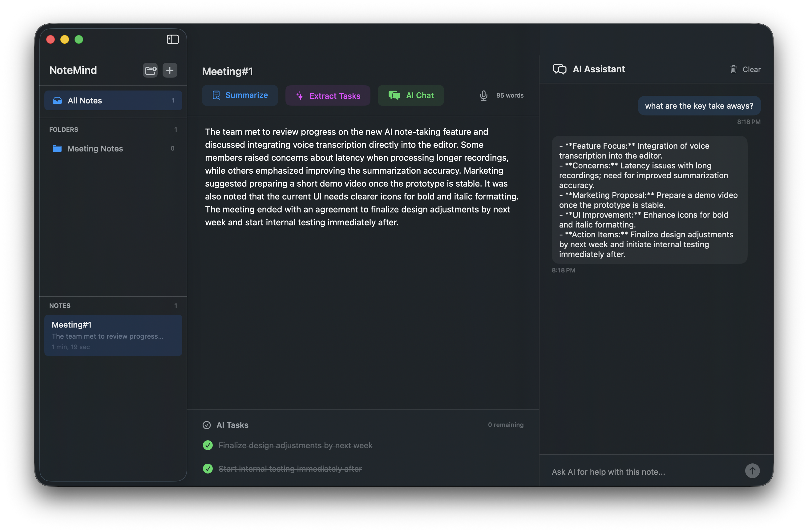Image resolution: width=808 pixels, height=532 pixels.
Task: Click the Extract Tasks button
Action: pos(328,96)
